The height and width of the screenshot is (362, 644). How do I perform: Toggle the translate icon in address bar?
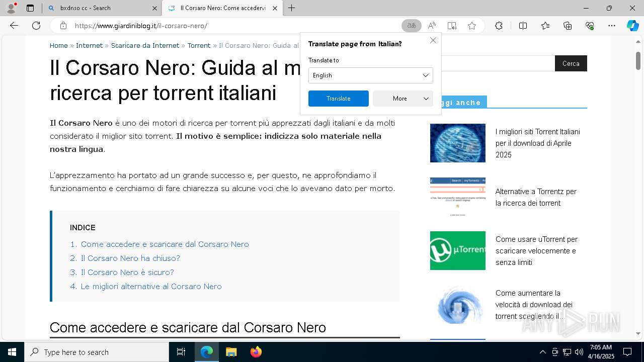(412, 26)
